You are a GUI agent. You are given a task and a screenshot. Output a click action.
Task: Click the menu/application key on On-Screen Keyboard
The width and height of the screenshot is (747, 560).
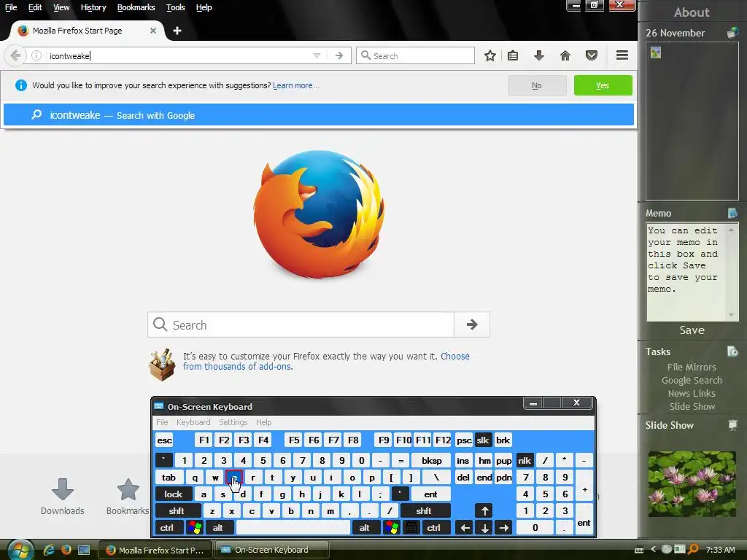point(411,528)
